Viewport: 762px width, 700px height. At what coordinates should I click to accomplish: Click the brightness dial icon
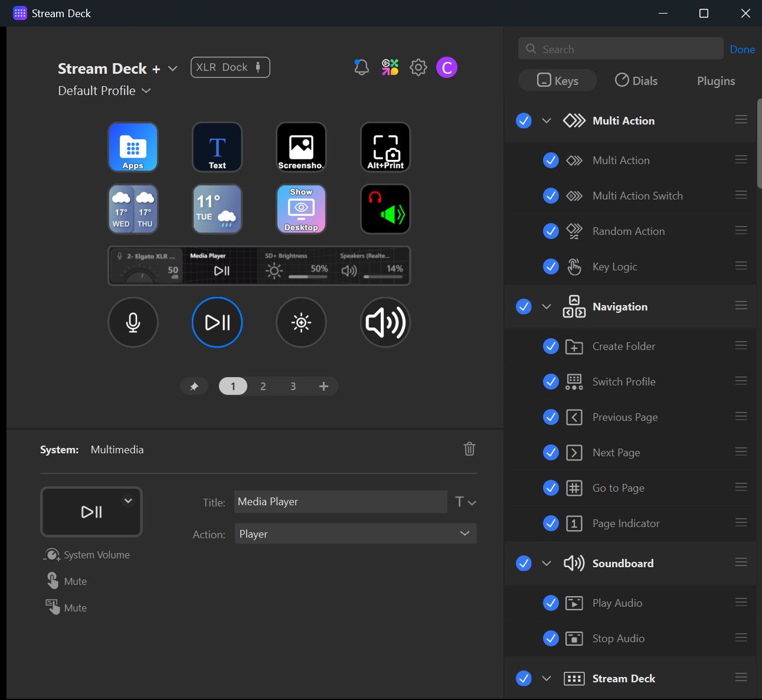tap(301, 322)
